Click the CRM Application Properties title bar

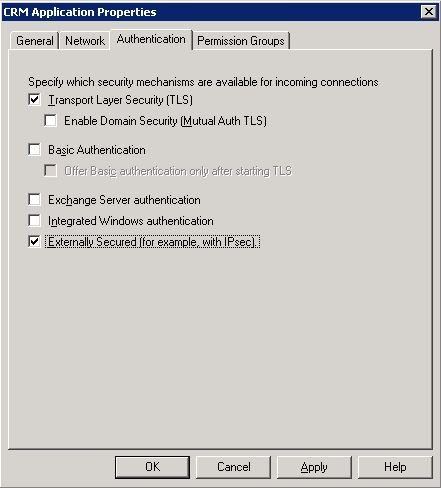click(212, 12)
